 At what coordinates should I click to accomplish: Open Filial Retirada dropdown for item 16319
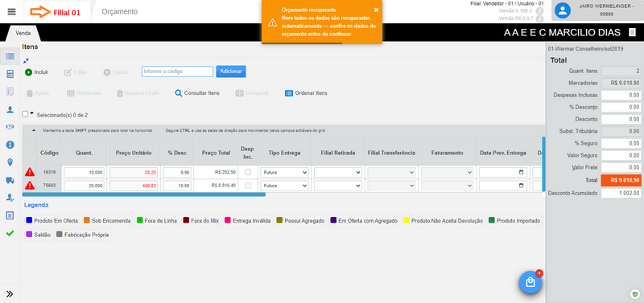click(338, 173)
